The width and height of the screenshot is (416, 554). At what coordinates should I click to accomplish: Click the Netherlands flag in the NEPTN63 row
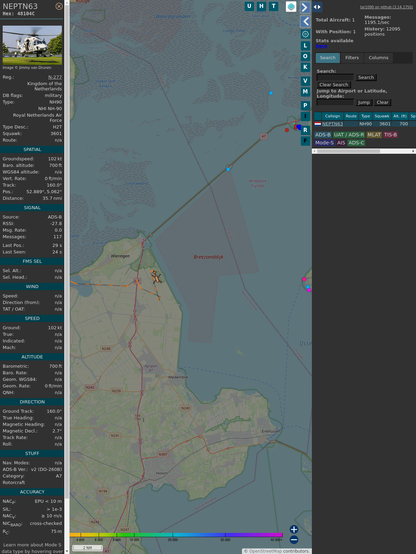click(x=318, y=124)
